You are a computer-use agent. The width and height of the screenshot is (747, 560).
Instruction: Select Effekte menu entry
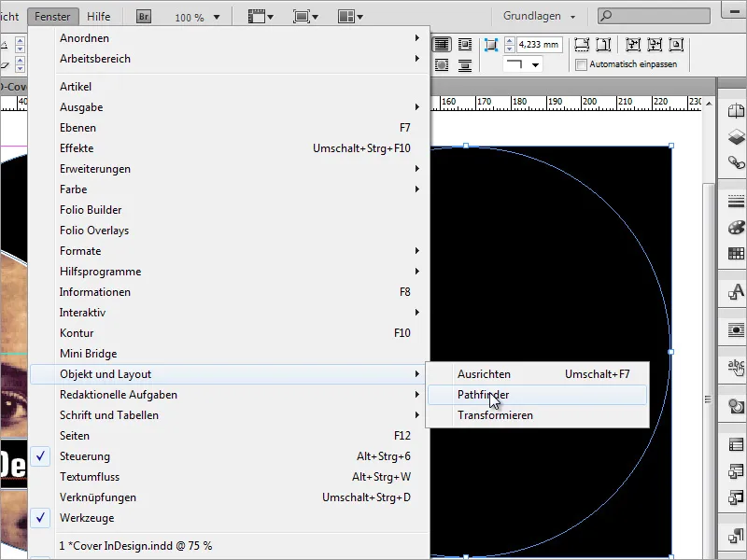[229, 148]
